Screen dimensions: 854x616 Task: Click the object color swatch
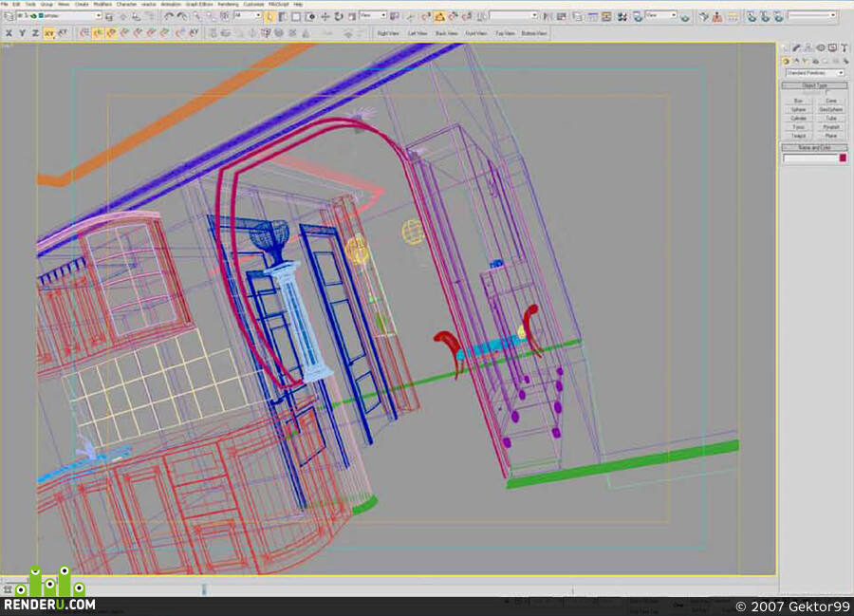(x=844, y=158)
